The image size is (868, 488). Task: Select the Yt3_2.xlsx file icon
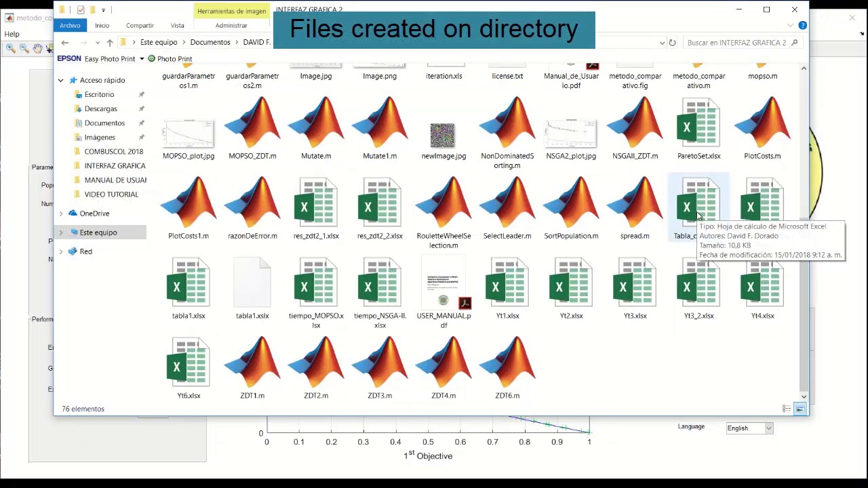[698, 282]
